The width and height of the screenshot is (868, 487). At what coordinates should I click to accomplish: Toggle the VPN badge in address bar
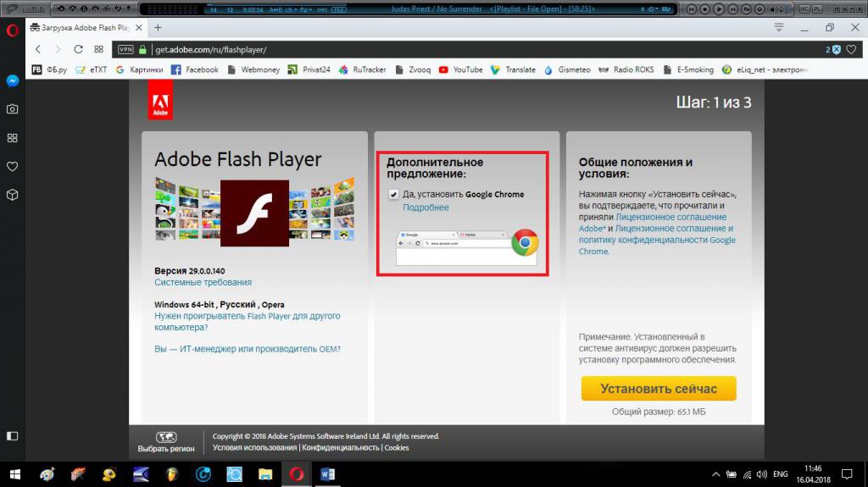point(125,49)
